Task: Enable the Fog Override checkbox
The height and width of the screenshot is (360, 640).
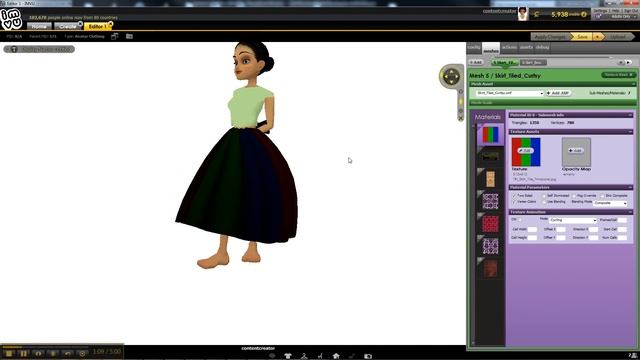Action: (574, 196)
